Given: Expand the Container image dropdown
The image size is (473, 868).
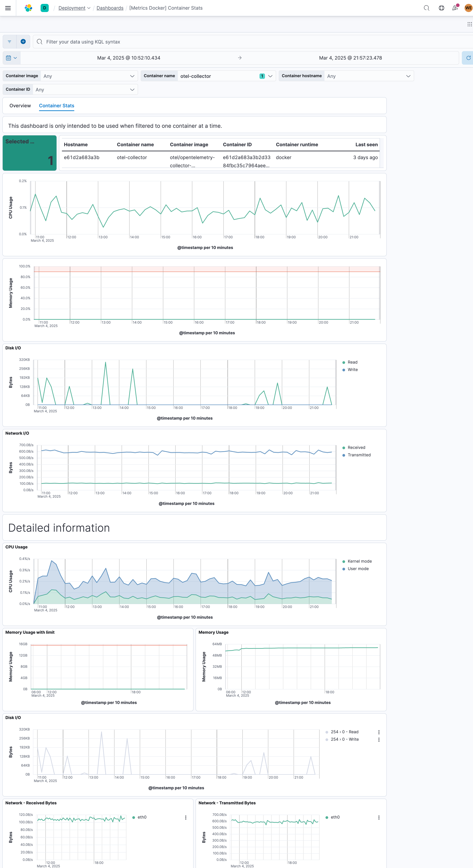Looking at the screenshot, I should (x=89, y=76).
